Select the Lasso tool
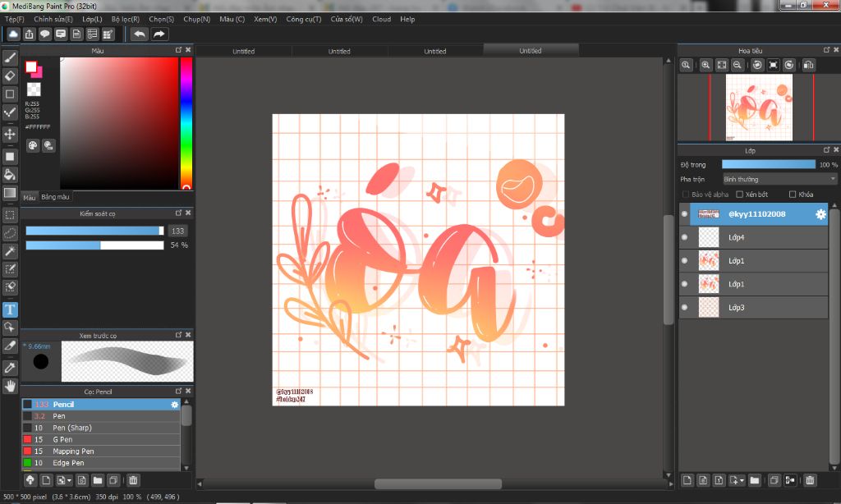 coord(10,233)
